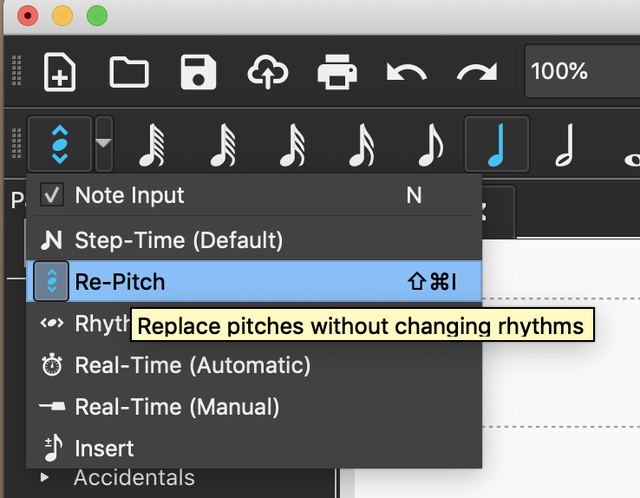Redo the last action
The height and width of the screenshot is (498, 640).
(476, 72)
